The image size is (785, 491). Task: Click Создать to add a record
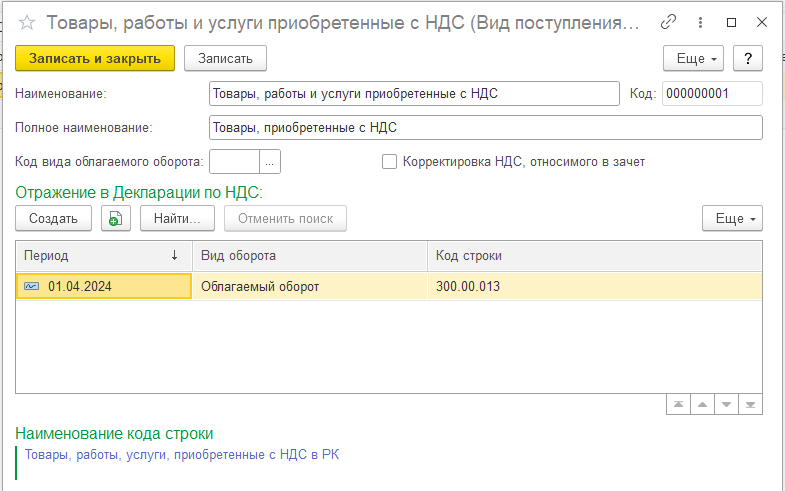54,218
